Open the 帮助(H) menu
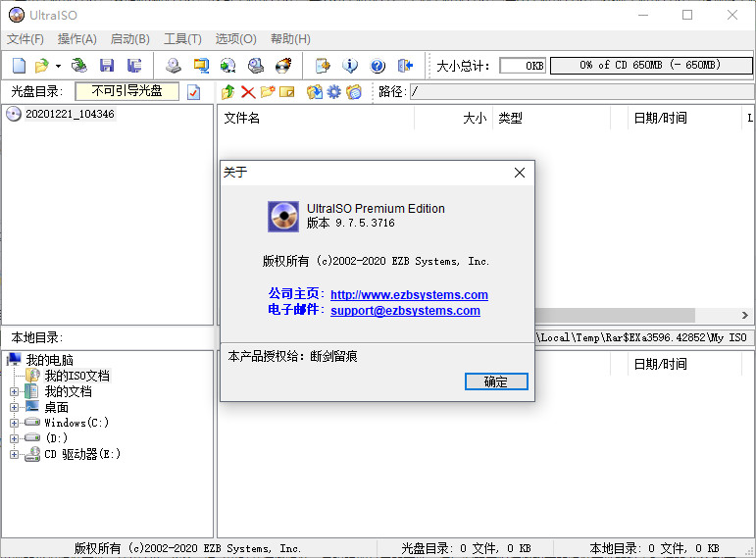756x558 pixels. tap(290, 39)
